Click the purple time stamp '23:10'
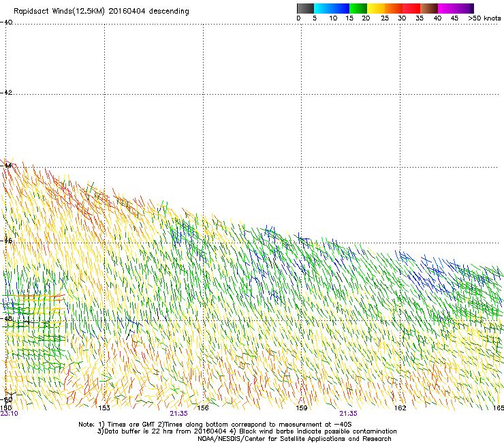Image resolution: width=504 pixels, height=443 pixels. click(10, 414)
